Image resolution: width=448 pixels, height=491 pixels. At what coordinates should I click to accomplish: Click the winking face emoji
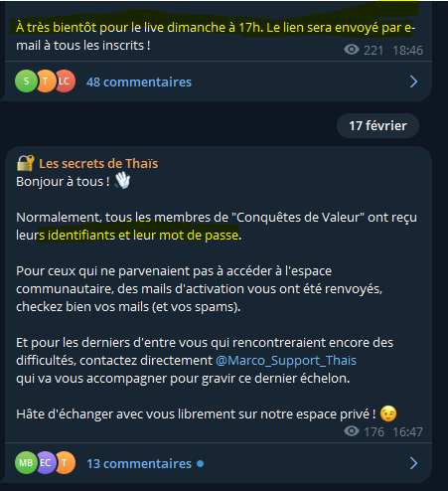388,413
